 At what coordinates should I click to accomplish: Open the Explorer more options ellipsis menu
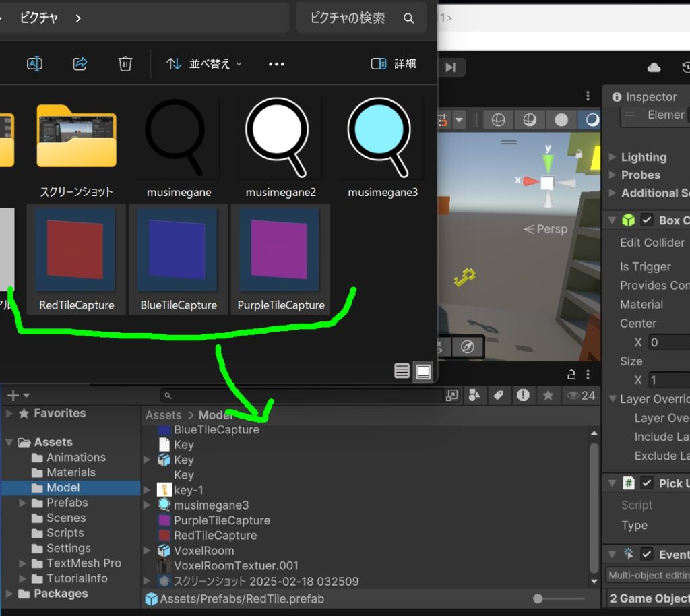276,64
